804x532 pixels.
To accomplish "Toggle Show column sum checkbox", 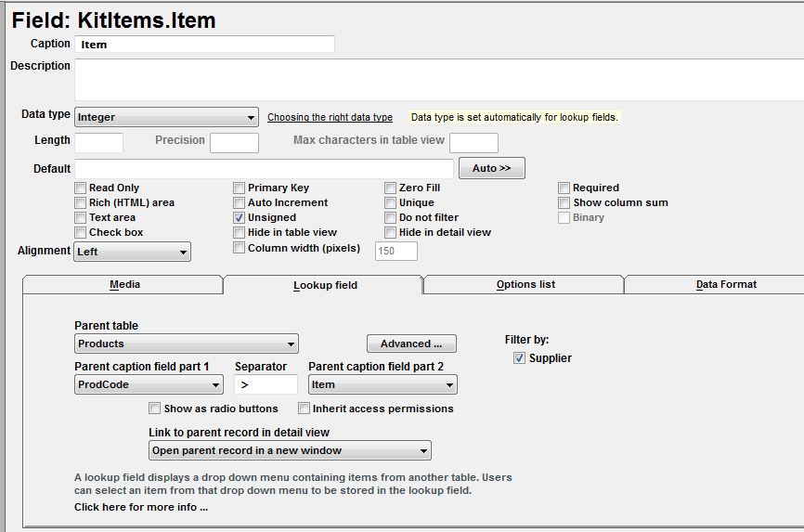I will click(564, 202).
